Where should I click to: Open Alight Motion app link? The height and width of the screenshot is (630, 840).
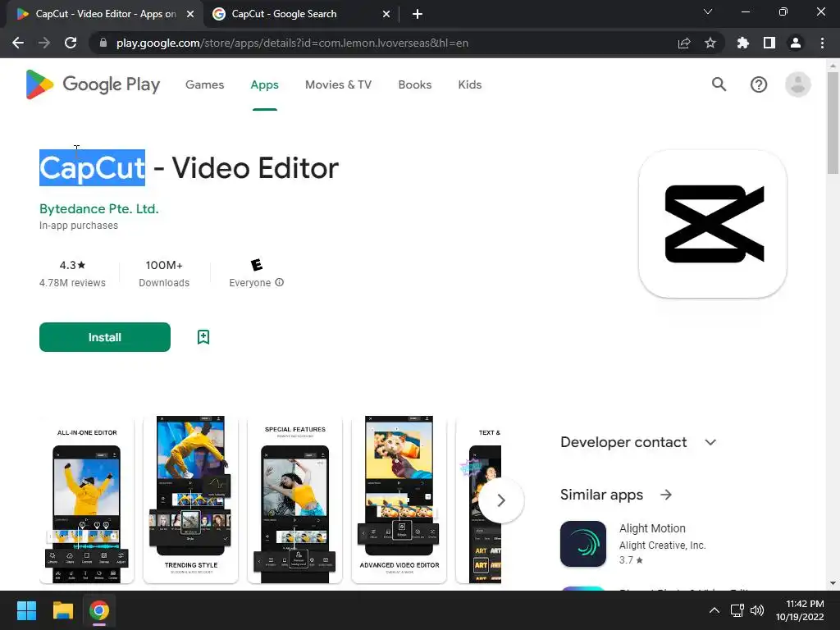coord(652,528)
